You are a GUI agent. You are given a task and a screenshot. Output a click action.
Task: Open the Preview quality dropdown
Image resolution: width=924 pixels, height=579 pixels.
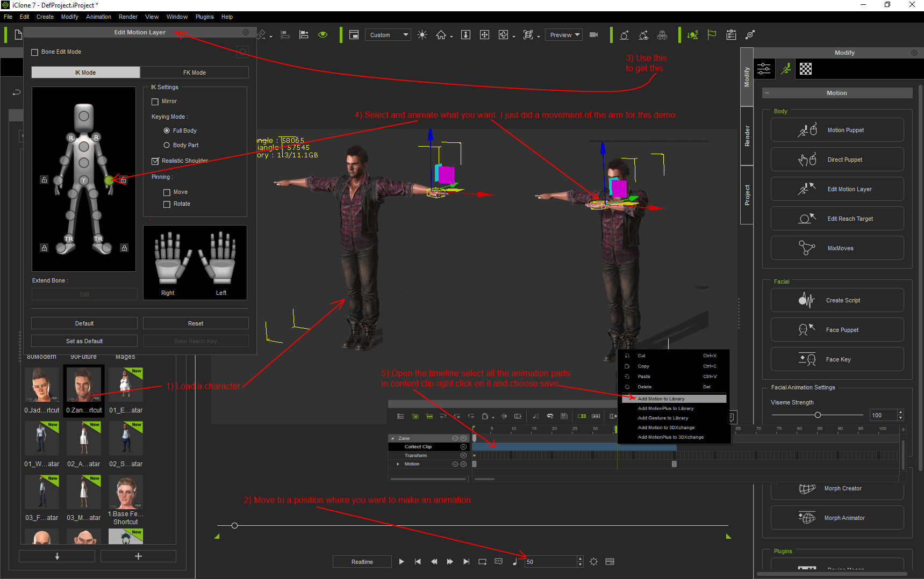[564, 35]
